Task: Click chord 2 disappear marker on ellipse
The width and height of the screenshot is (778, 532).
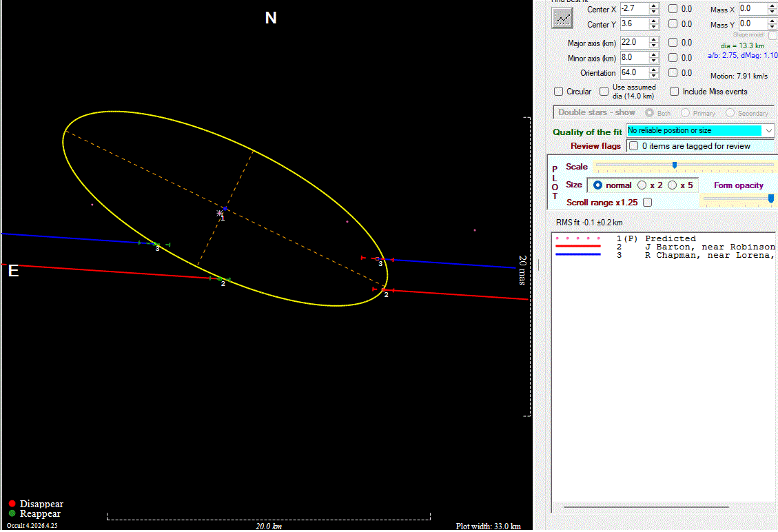Action: pyautogui.click(x=384, y=289)
